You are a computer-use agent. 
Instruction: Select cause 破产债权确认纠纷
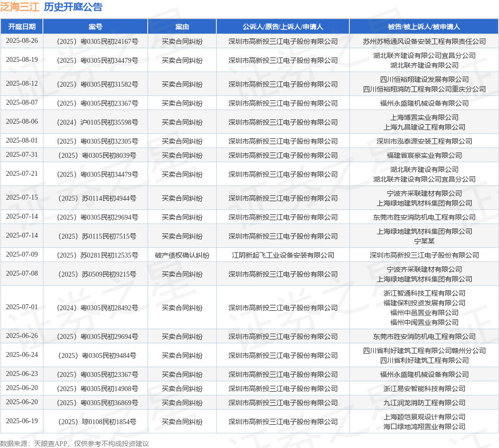[182, 255]
